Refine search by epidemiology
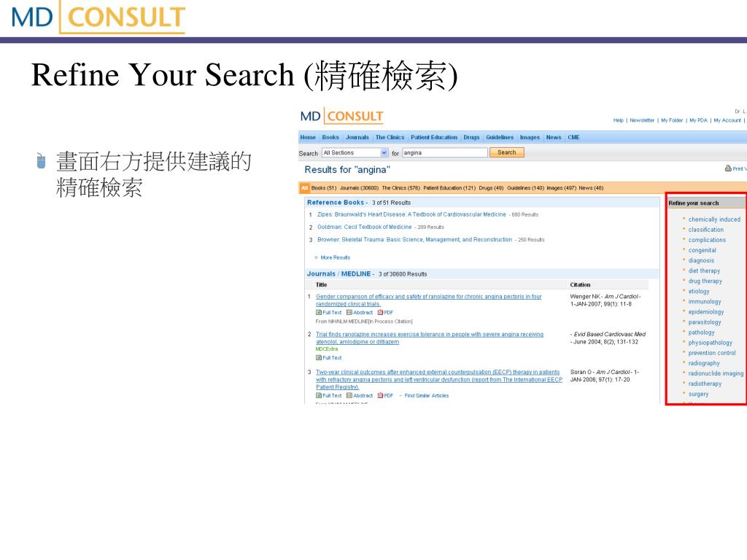Viewport: 747px width, 560px height. (x=706, y=311)
